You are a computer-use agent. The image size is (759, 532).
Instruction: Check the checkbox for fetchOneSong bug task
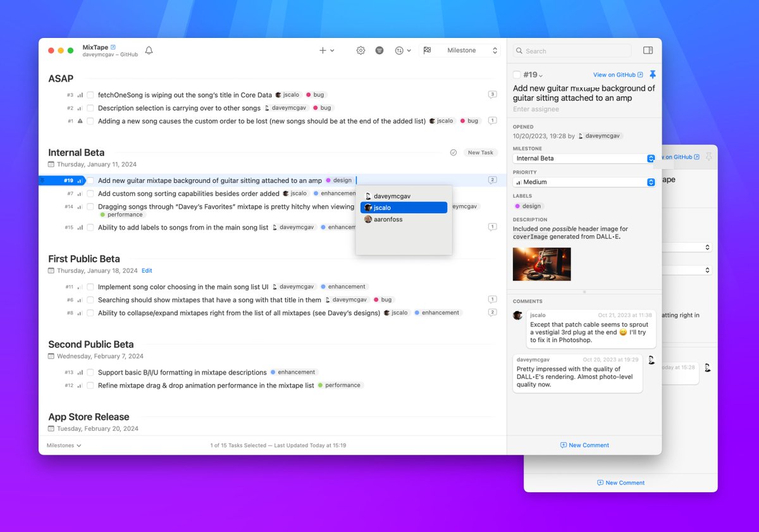[x=90, y=94]
